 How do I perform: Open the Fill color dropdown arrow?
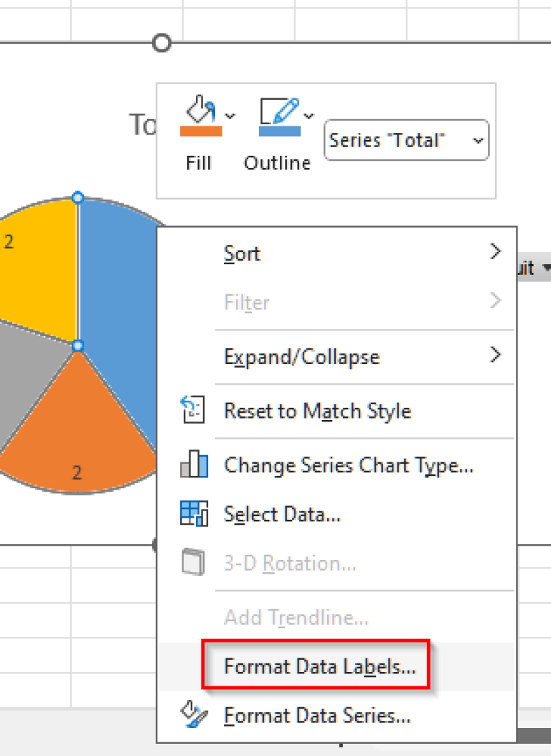pyautogui.click(x=230, y=116)
